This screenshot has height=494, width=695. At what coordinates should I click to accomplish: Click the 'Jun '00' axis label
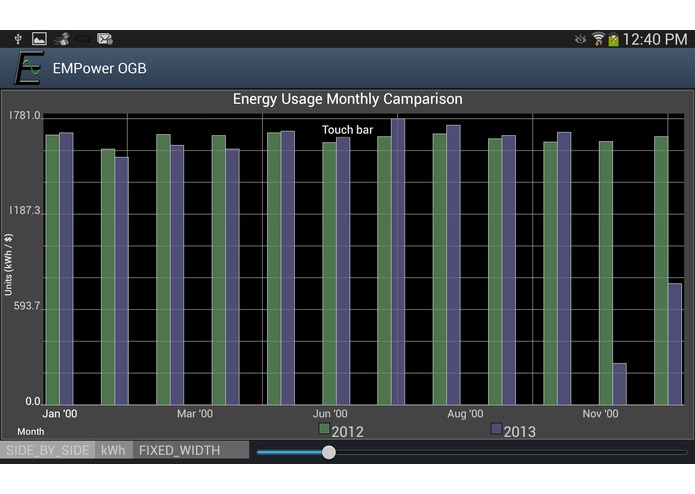330,414
